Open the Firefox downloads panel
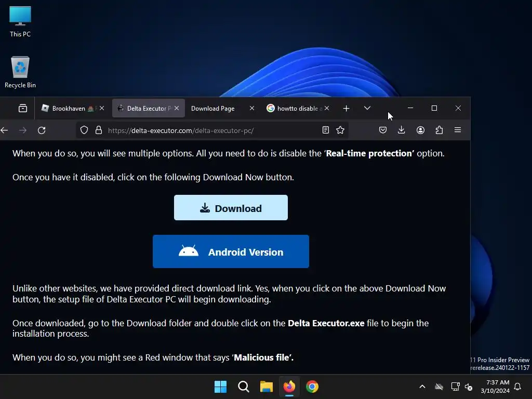This screenshot has height=399, width=532. pos(402,130)
